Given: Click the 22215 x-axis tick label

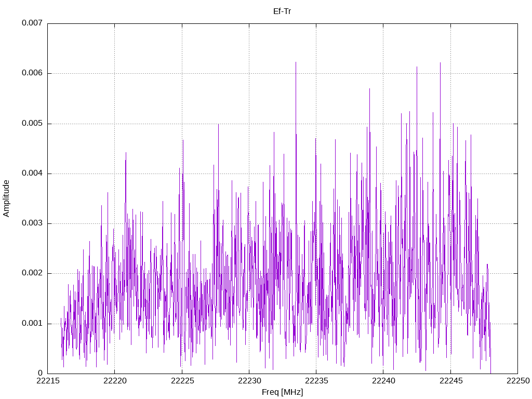Looking at the screenshot, I should (47, 381).
